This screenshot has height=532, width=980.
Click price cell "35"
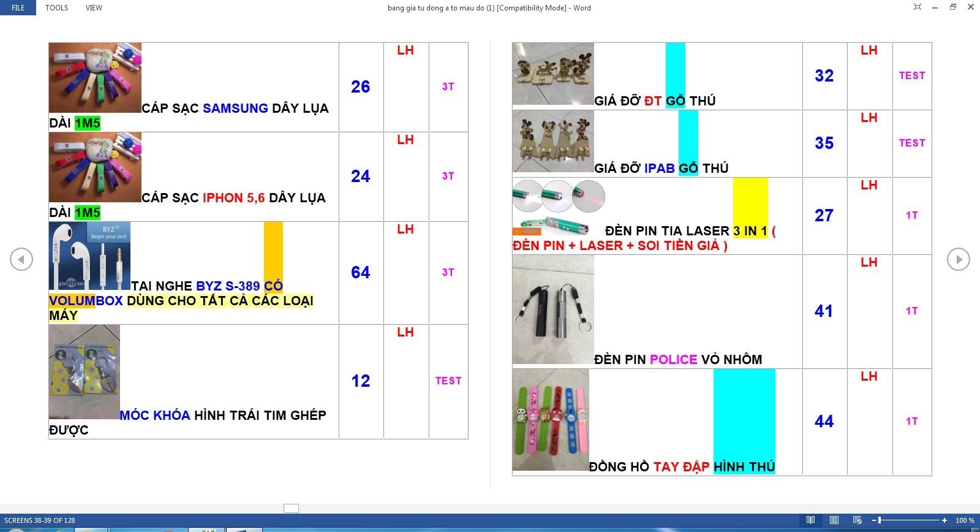pos(824,143)
